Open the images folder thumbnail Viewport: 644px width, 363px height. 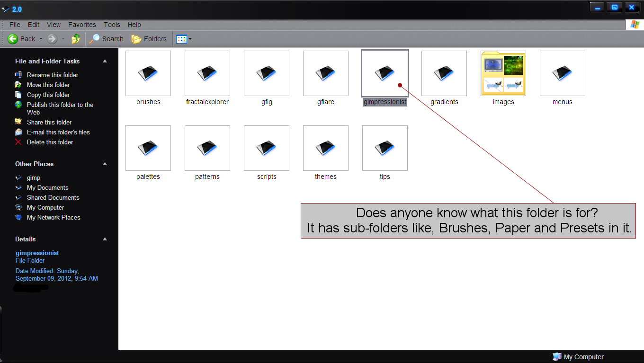click(x=503, y=73)
